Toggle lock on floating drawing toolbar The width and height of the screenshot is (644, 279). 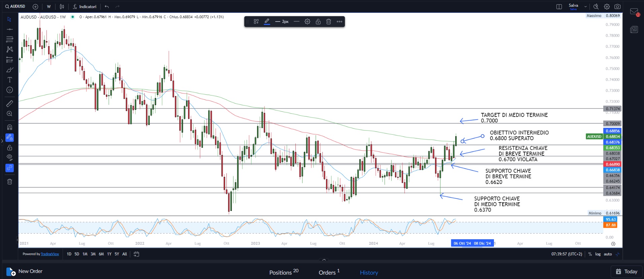318,22
